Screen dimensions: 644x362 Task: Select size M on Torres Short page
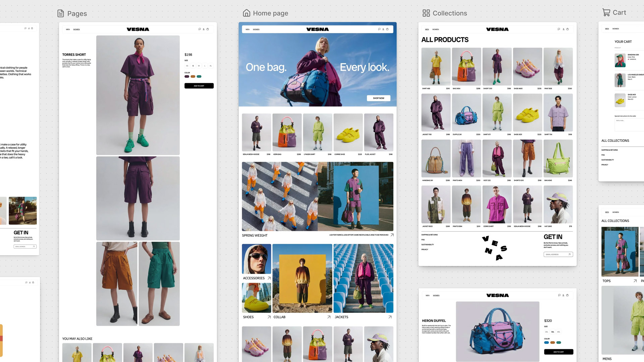[199, 66]
